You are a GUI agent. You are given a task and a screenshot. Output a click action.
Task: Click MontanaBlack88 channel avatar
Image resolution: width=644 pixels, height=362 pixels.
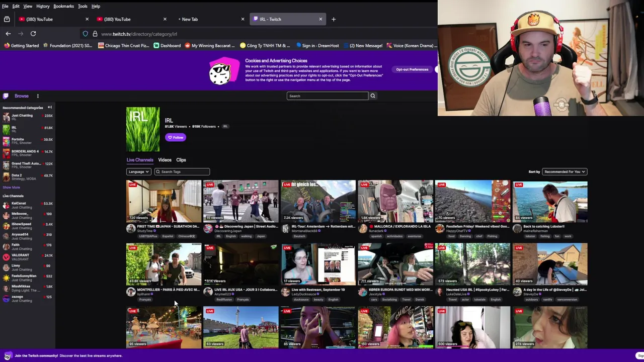[285, 229]
